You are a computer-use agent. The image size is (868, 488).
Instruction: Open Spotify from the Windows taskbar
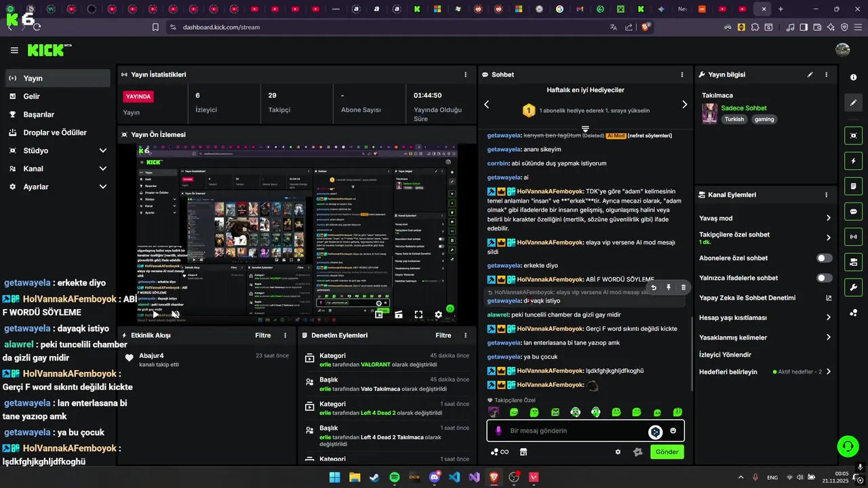[x=395, y=477]
